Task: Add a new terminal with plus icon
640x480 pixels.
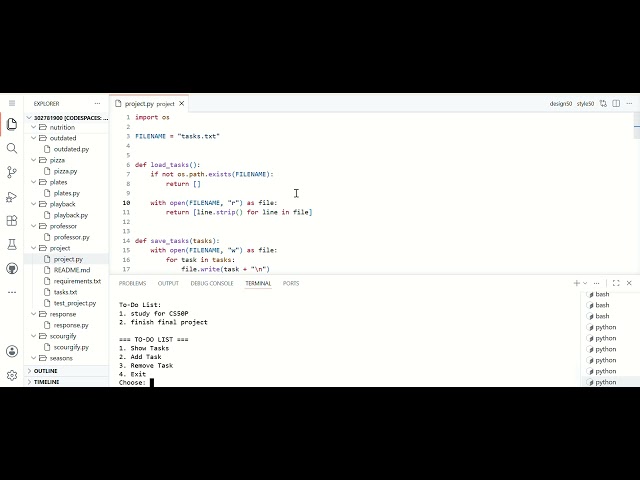Action: (x=577, y=283)
